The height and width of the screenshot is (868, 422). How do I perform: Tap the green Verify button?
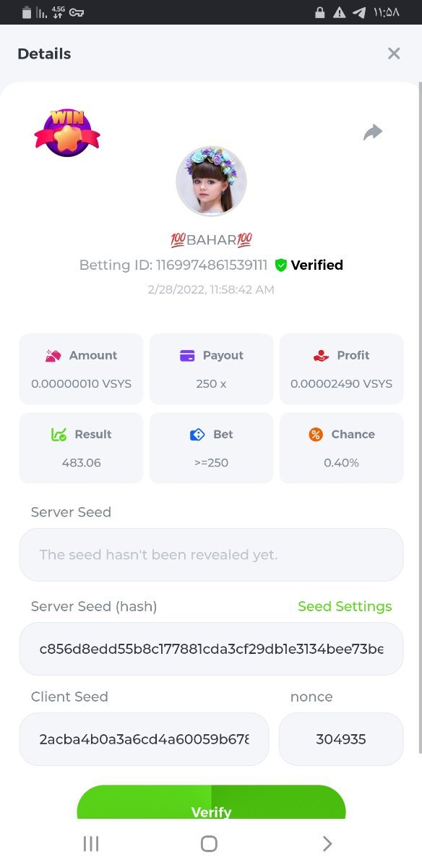point(211,803)
